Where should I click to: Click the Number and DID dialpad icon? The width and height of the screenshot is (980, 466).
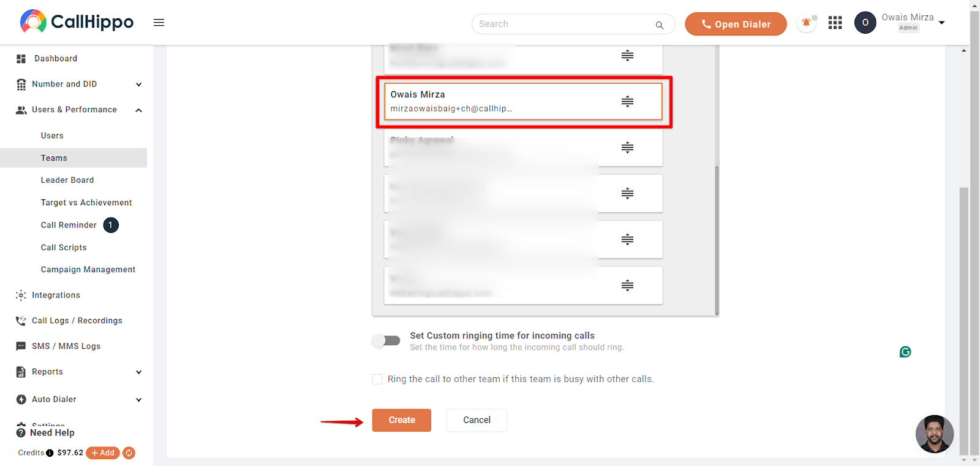(x=21, y=85)
